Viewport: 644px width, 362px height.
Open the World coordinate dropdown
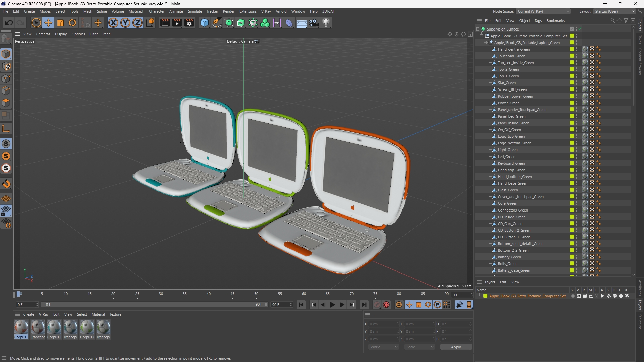384,347
